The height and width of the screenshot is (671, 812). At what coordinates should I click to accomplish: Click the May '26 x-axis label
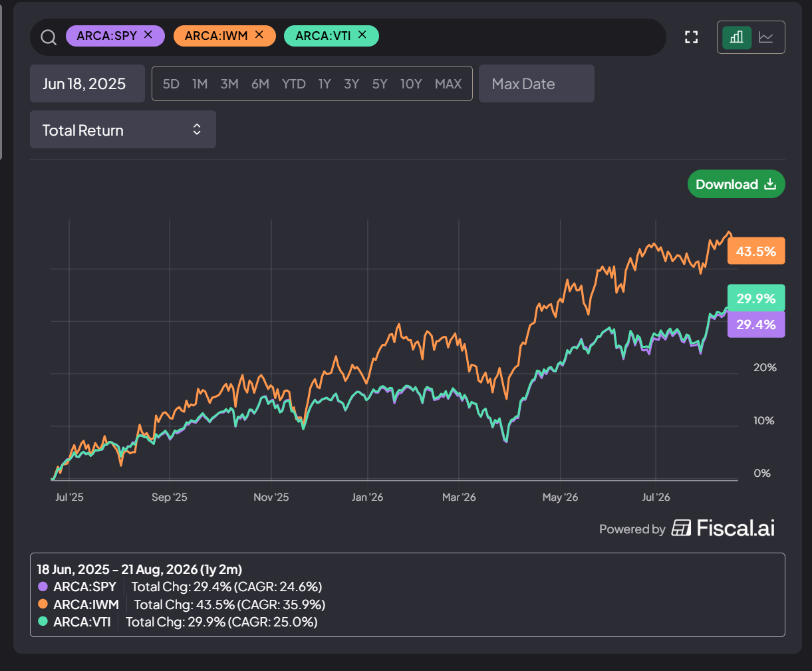[x=560, y=497]
